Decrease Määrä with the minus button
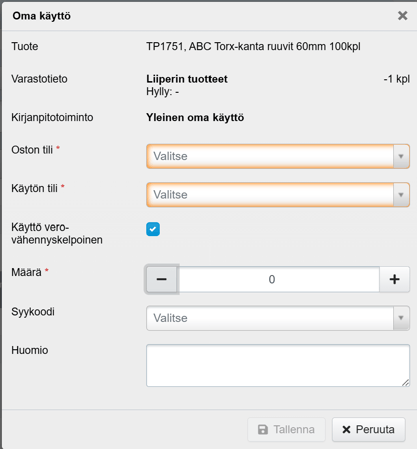The width and height of the screenshot is (417, 449). pos(162,279)
